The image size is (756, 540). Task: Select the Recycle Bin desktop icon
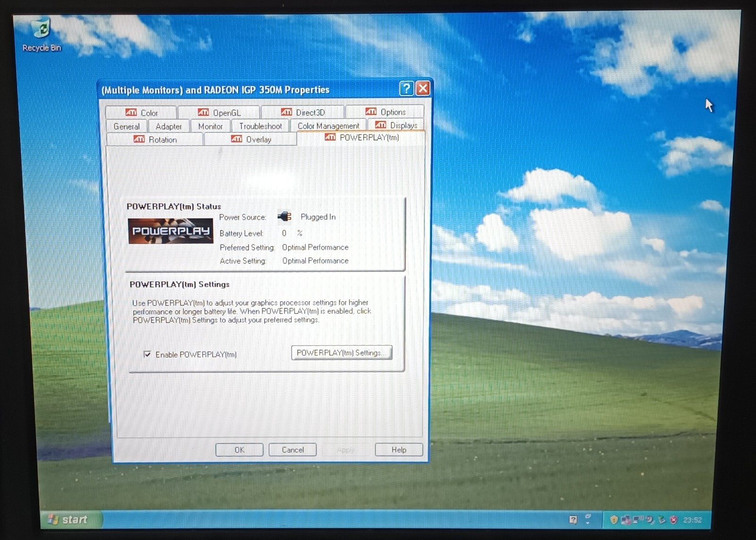pyautogui.click(x=42, y=34)
